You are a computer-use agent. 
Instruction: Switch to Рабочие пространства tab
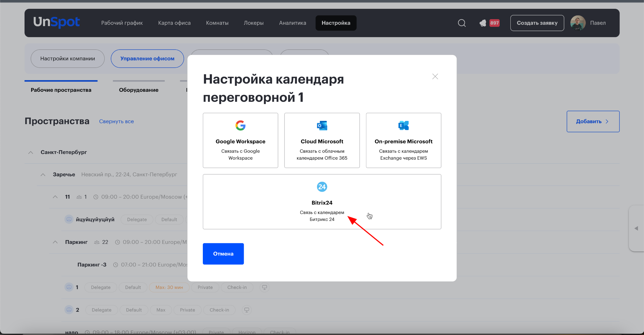tap(61, 90)
